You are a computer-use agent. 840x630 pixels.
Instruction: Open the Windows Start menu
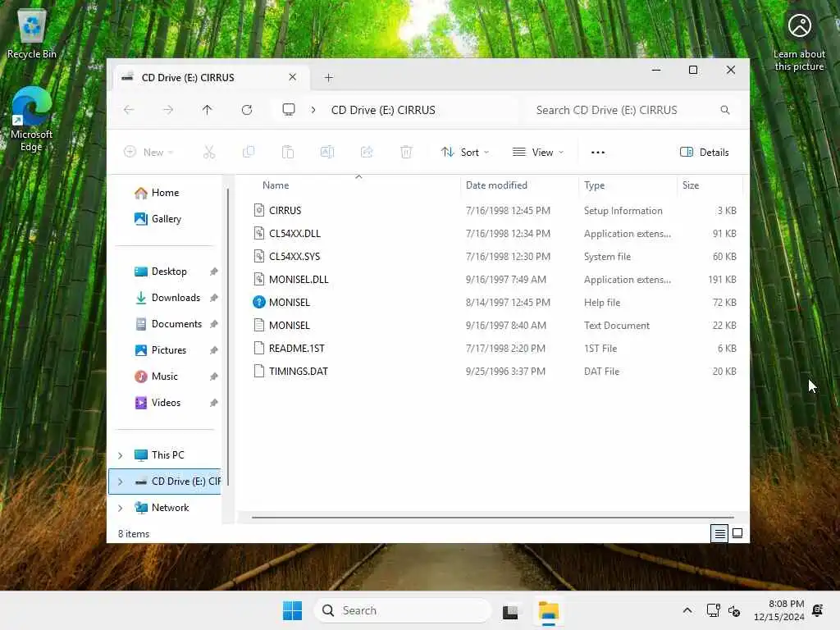click(293, 610)
